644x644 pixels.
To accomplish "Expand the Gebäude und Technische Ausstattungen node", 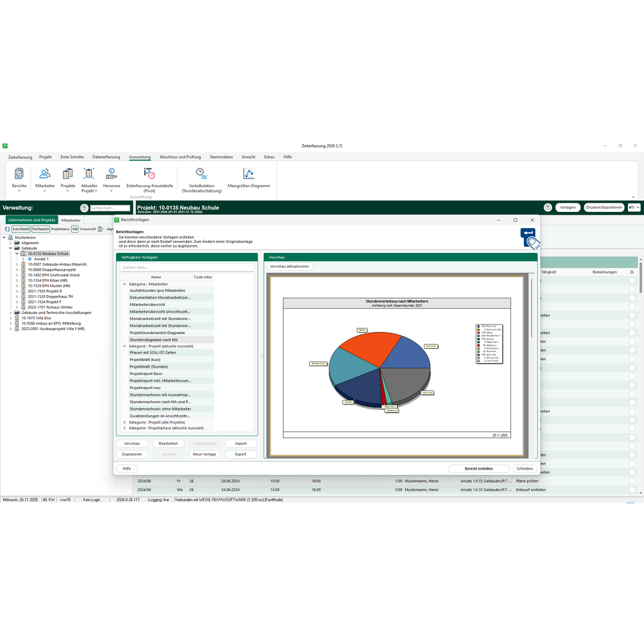I will coord(11,313).
